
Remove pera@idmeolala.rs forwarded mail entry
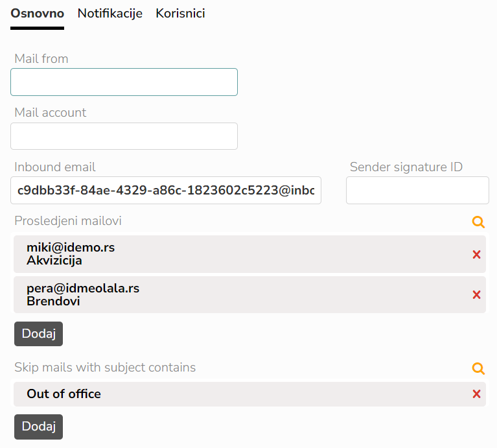click(x=476, y=294)
